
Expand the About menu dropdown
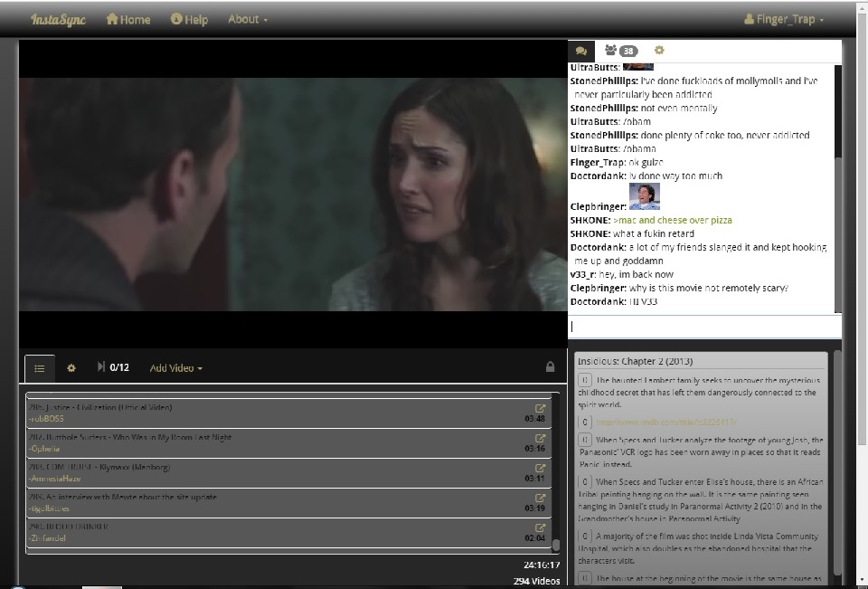247,19
